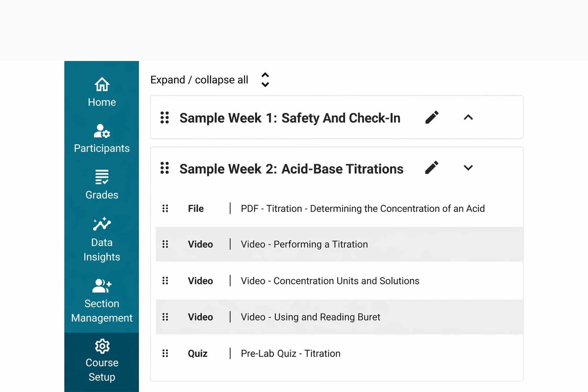Go to Course Setup in sidebar
588x392 pixels.
tap(102, 370)
